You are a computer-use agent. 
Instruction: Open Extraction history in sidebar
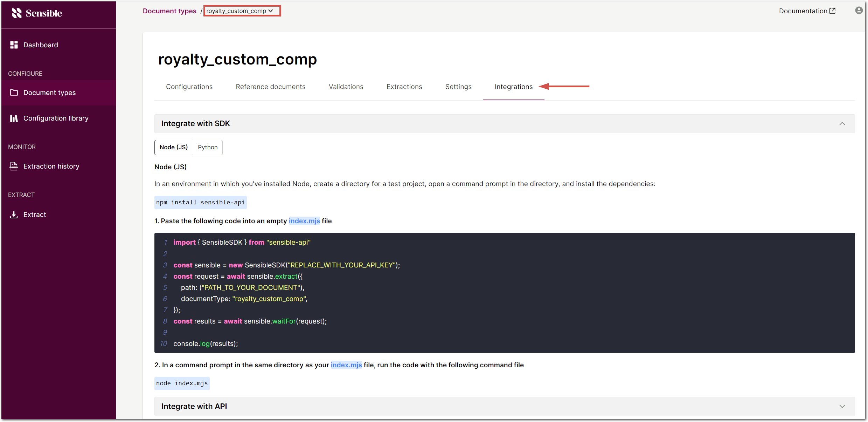(51, 166)
